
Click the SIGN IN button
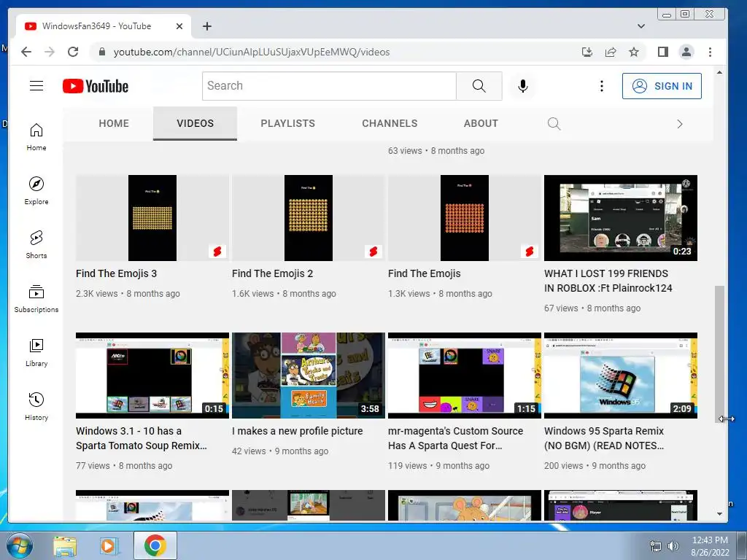tap(662, 86)
